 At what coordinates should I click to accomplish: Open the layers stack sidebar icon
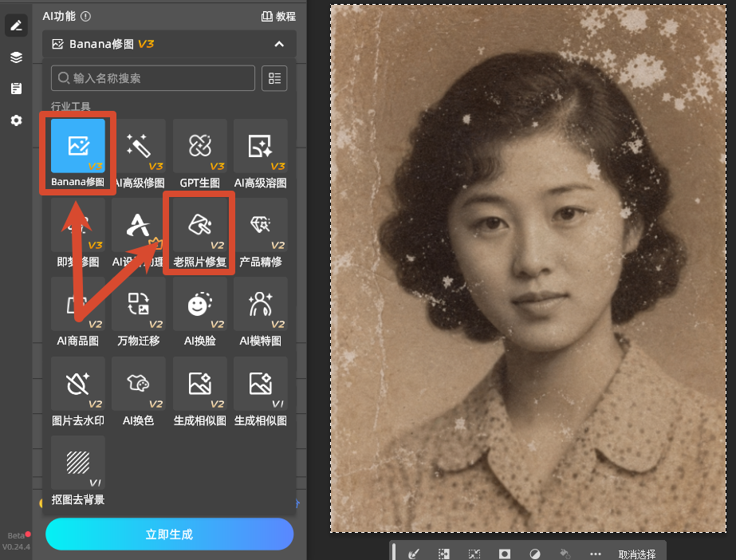17,57
